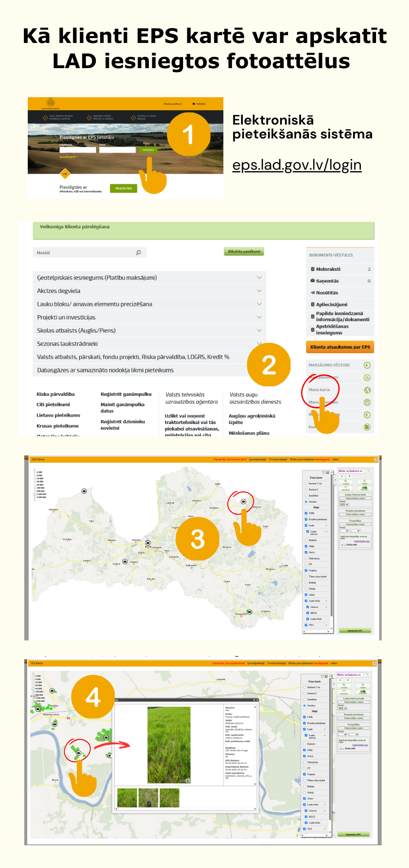Toggle the Kadastrs layer checkbox in the step 3 map

[306, 540]
